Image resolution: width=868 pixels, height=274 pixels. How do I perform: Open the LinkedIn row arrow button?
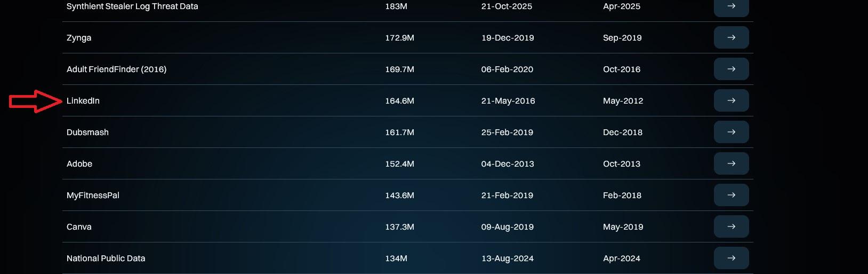point(731,100)
